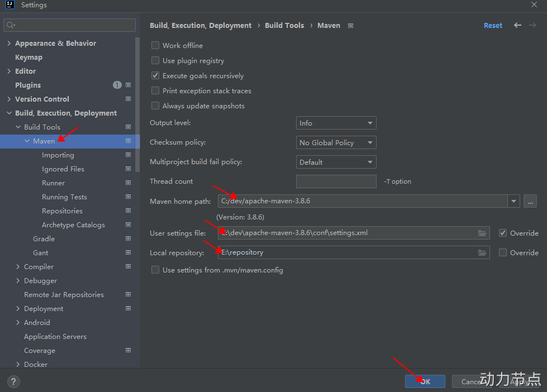Click the settings search field
Screen dimensions: 547x392
pyautogui.click(x=69, y=25)
